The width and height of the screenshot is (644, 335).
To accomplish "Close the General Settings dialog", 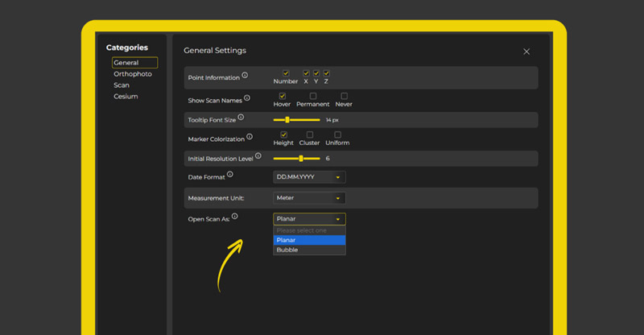I will pos(526,52).
